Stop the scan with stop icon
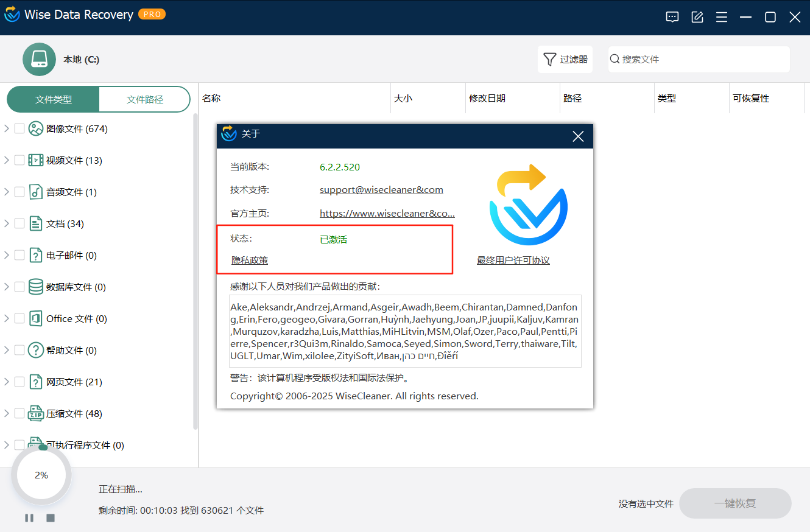 pos(51,518)
